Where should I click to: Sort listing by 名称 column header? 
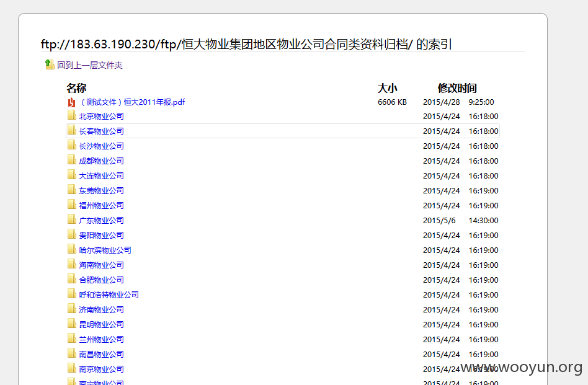coord(76,88)
